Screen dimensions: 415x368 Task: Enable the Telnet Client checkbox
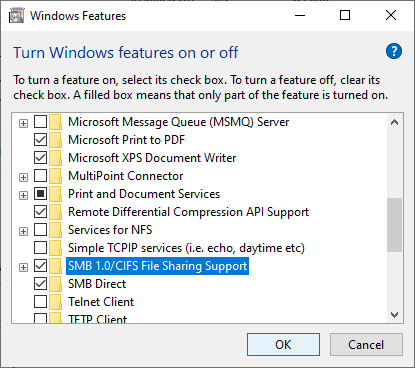coord(40,302)
